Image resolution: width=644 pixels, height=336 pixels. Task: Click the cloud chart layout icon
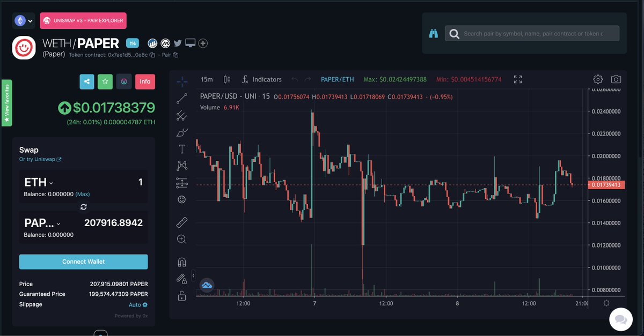(207, 286)
